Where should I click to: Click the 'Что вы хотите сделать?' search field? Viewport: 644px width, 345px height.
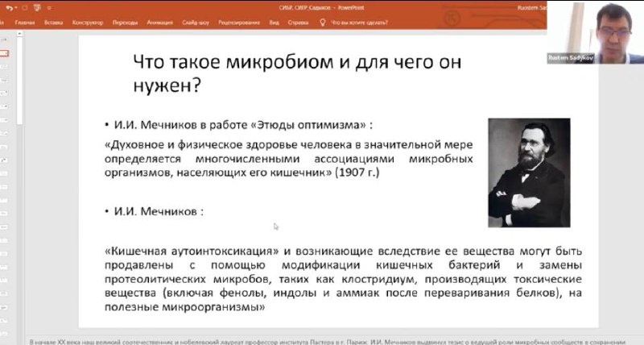[x=359, y=23]
